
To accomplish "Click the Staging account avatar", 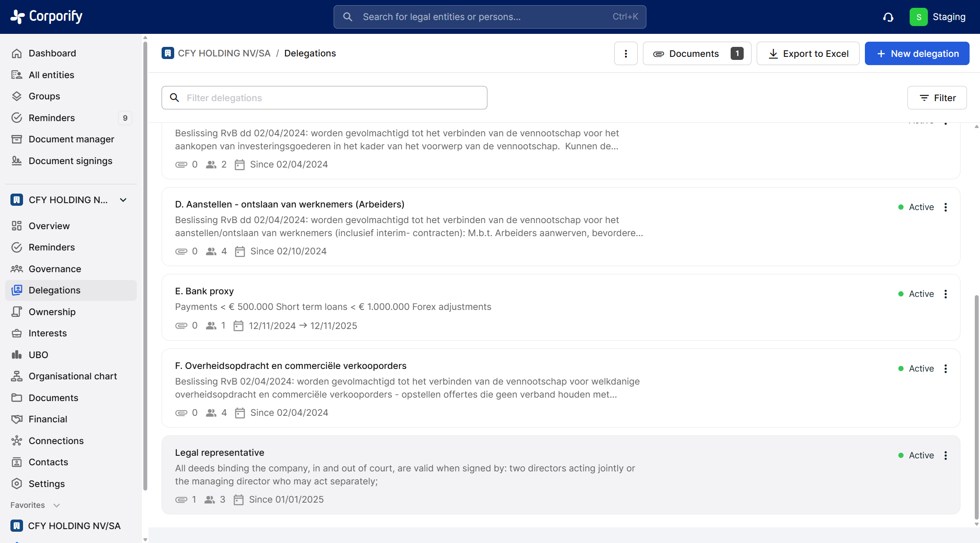I will [x=918, y=17].
